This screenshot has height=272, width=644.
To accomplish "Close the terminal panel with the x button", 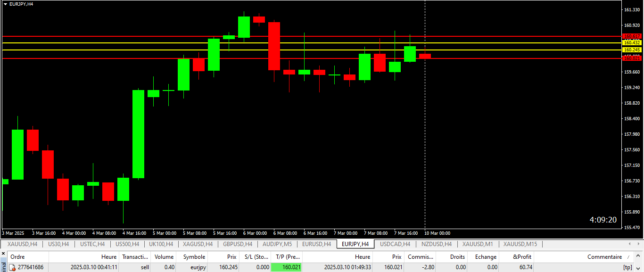I will (x=3, y=254).
